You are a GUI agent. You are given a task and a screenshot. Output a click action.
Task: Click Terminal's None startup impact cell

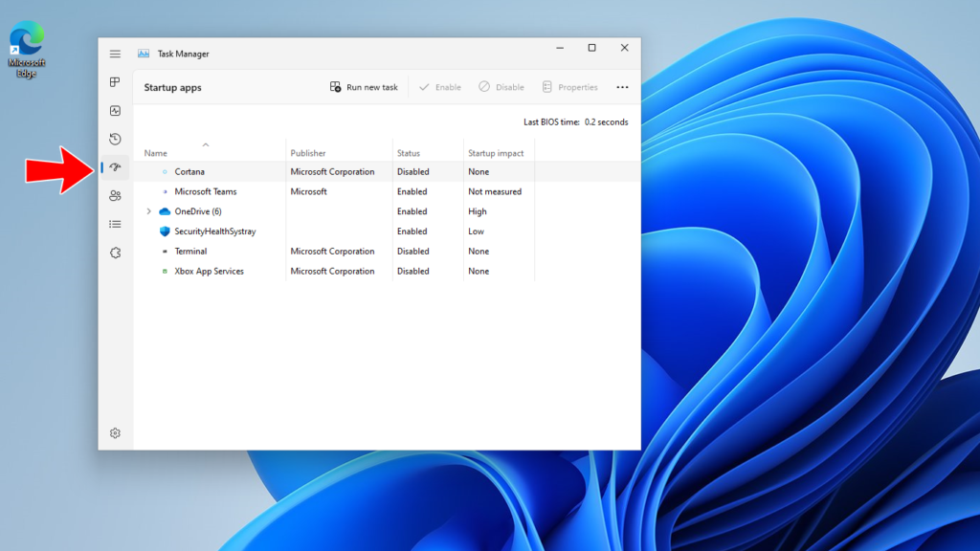point(479,252)
